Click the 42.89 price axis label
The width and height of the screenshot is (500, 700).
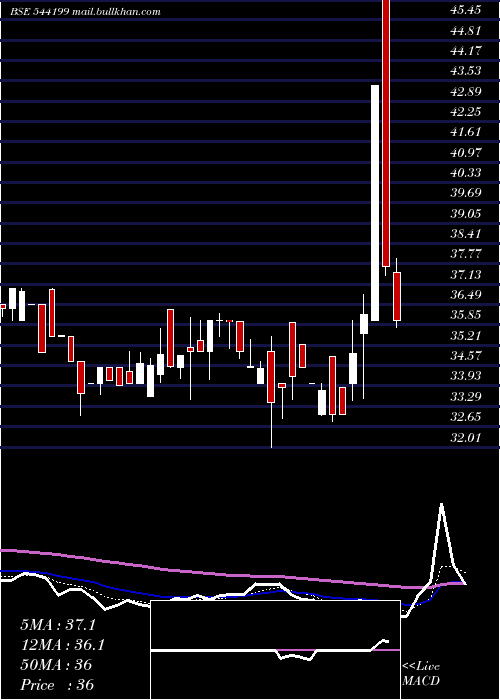coord(466,92)
